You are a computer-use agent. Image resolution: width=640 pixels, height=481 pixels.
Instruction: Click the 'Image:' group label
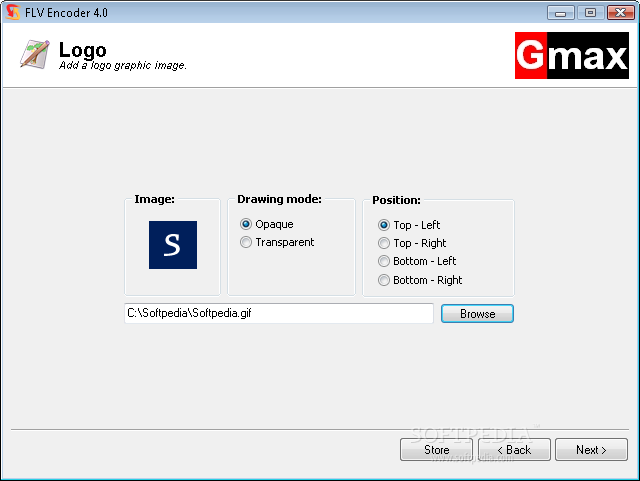click(x=154, y=199)
